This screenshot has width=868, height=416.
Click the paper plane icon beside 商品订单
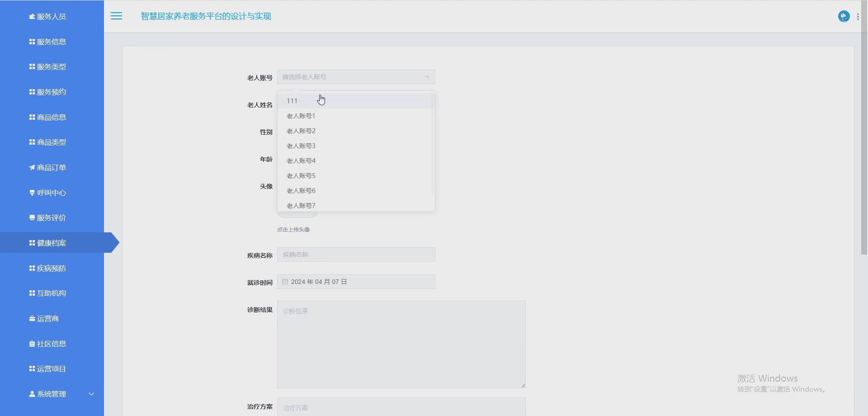(32, 167)
